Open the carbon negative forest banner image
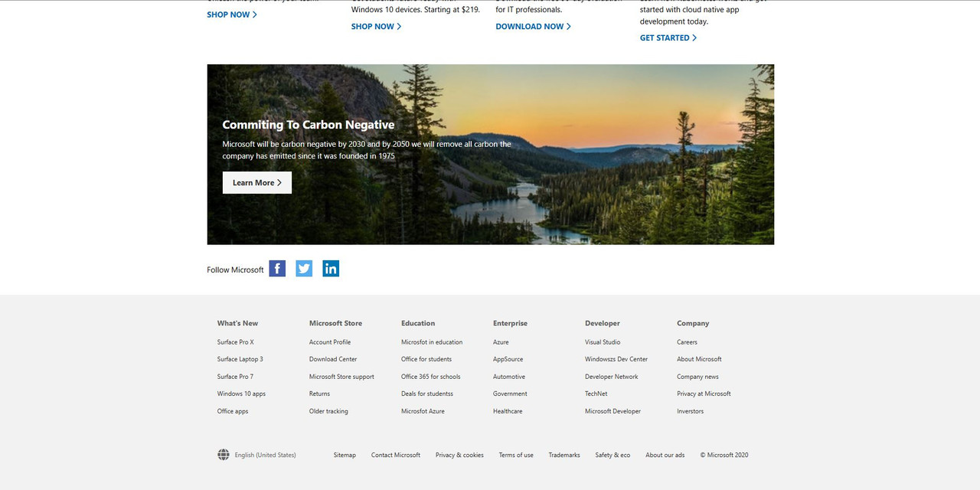Viewport: 980px width, 490px height. click(490, 154)
